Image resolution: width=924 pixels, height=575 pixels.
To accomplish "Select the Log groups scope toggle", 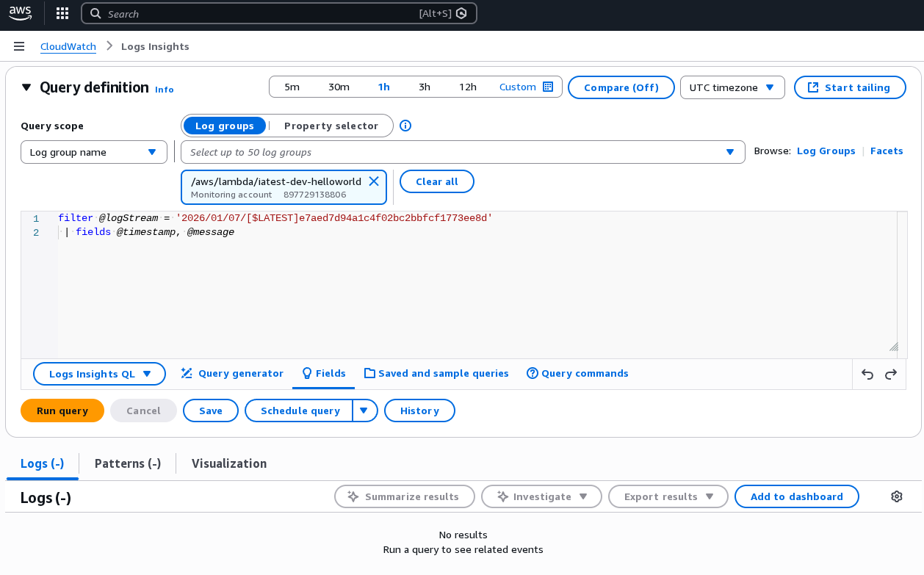I will point(225,126).
